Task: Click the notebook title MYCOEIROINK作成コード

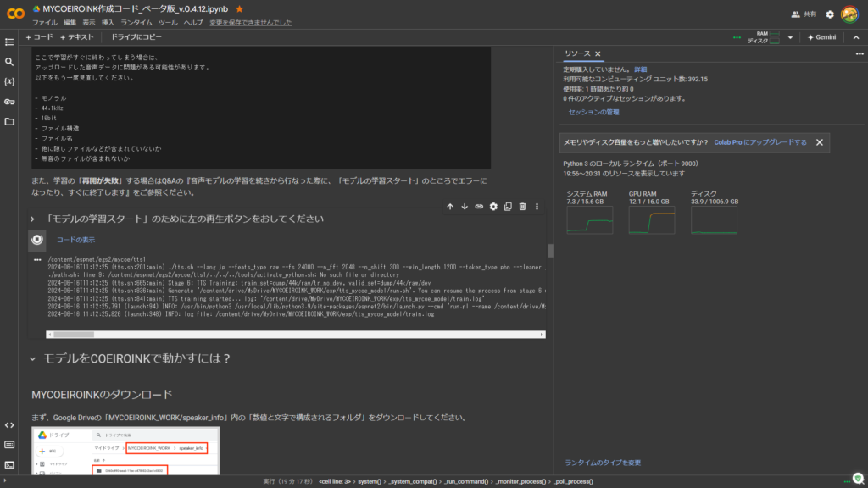Action: click(135, 8)
